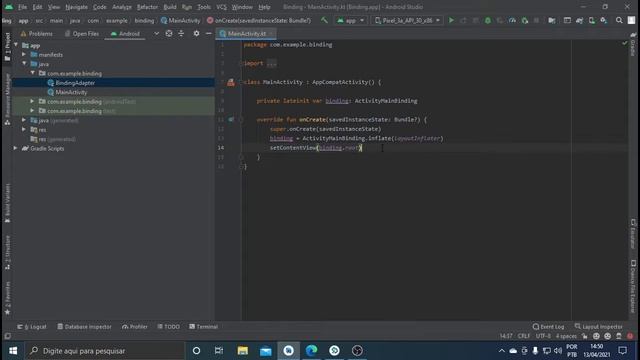640x360 pixels.
Task: Hide the Project panel with minus icon
Action: pos(209,33)
